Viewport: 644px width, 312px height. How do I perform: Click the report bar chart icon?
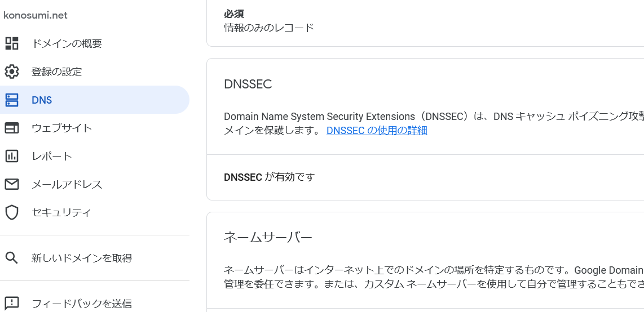[11, 156]
